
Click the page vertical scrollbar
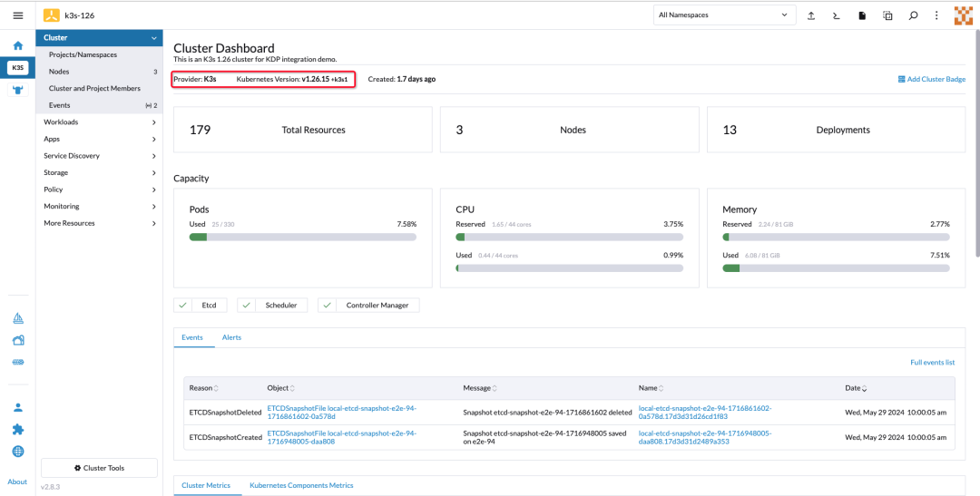point(976,143)
